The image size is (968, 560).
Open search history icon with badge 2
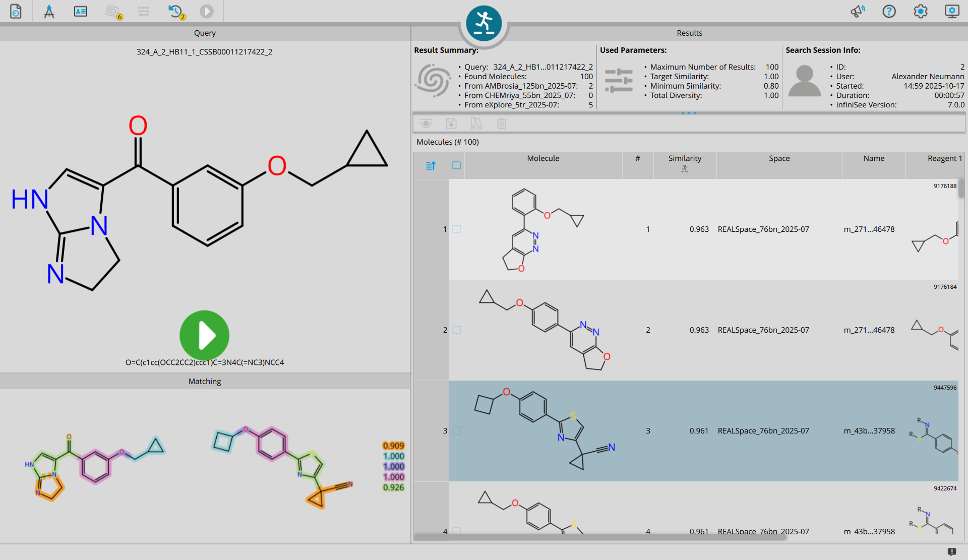point(175,11)
